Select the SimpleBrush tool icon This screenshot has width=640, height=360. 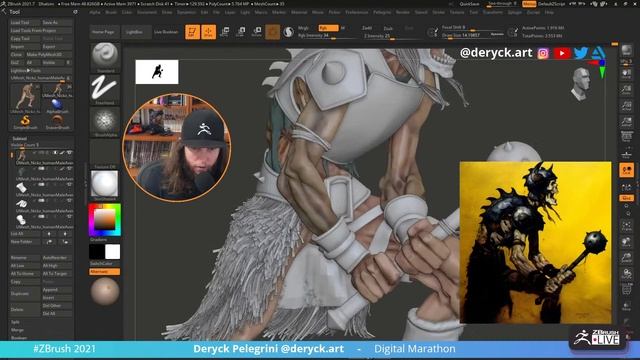(x=25, y=122)
